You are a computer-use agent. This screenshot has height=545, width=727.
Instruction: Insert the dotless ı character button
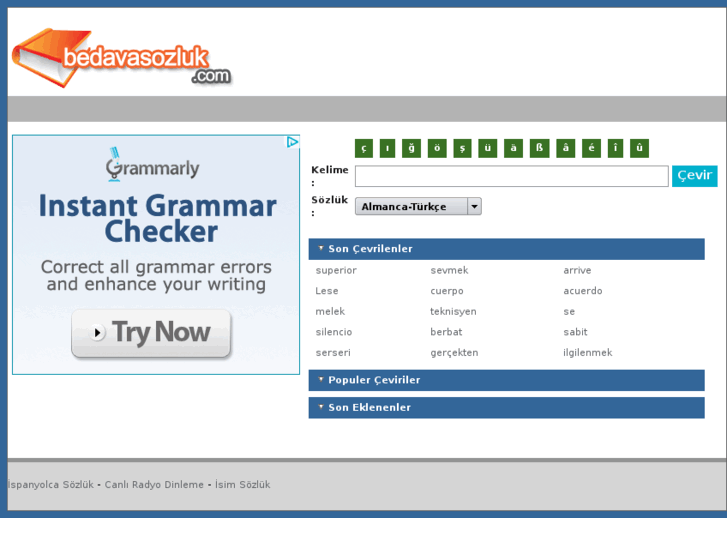(x=387, y=148)
